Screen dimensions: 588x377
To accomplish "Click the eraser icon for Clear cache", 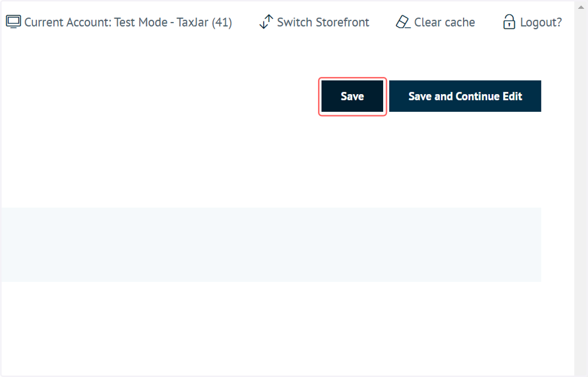I will click(403, 22).
